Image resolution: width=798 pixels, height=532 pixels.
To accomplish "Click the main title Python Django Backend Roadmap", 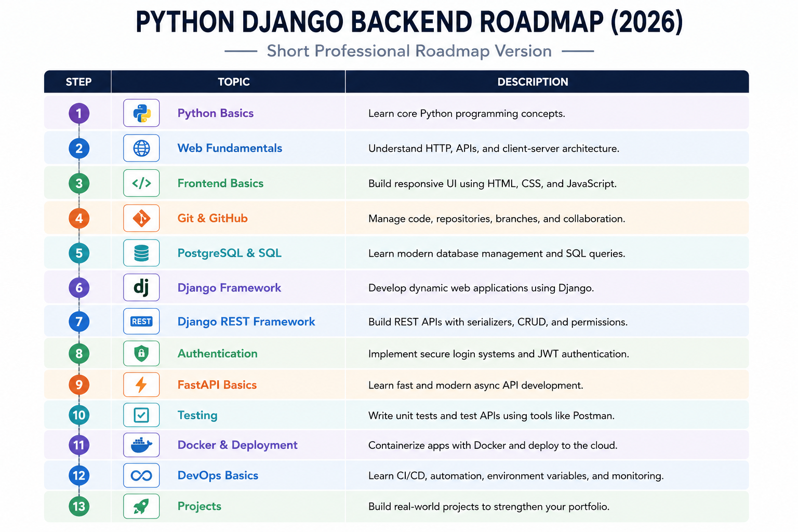I will [x=409, y=22].
